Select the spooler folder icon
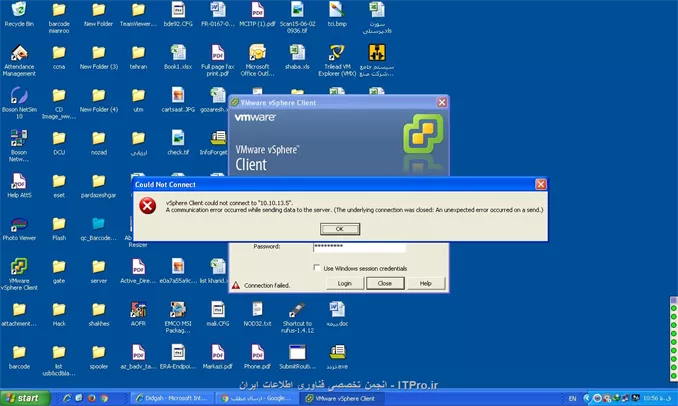The width and height of the screenshot is (678, 406). click(x=99, y=357)
